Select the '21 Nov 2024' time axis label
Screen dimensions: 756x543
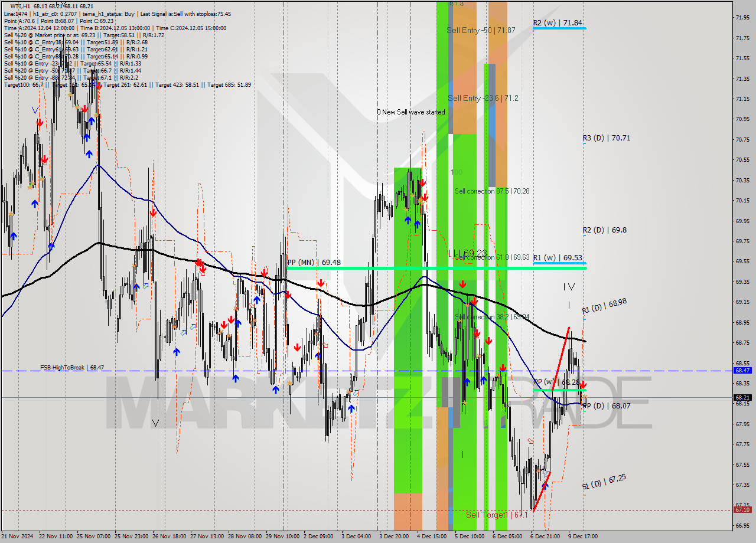coord(18,537)
